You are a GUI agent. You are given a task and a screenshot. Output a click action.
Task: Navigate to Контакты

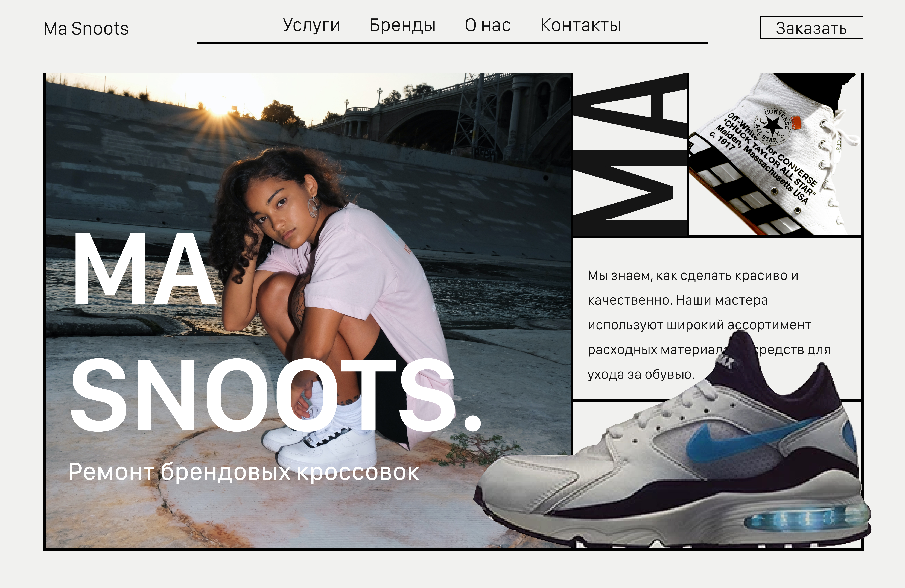tap(581, 25)
